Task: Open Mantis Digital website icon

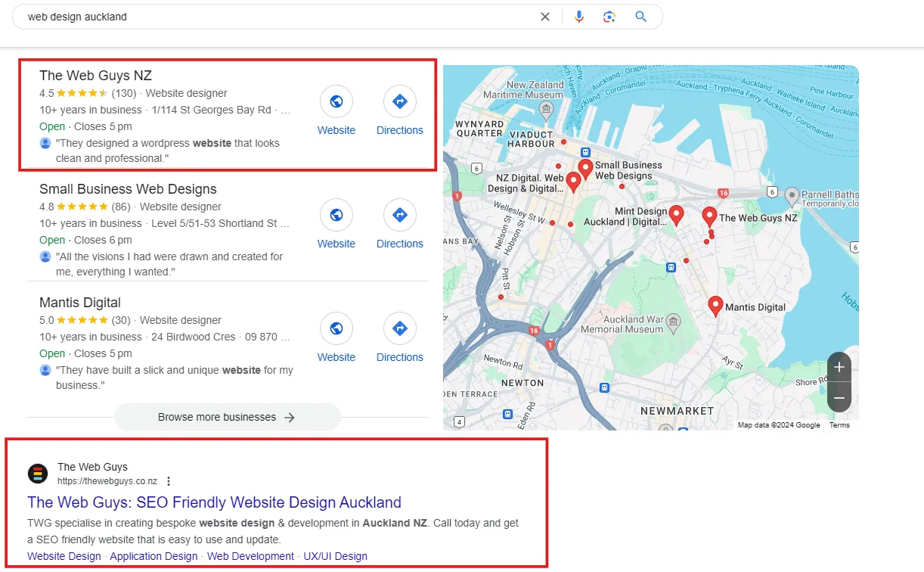Action: (x=336, y=328)
